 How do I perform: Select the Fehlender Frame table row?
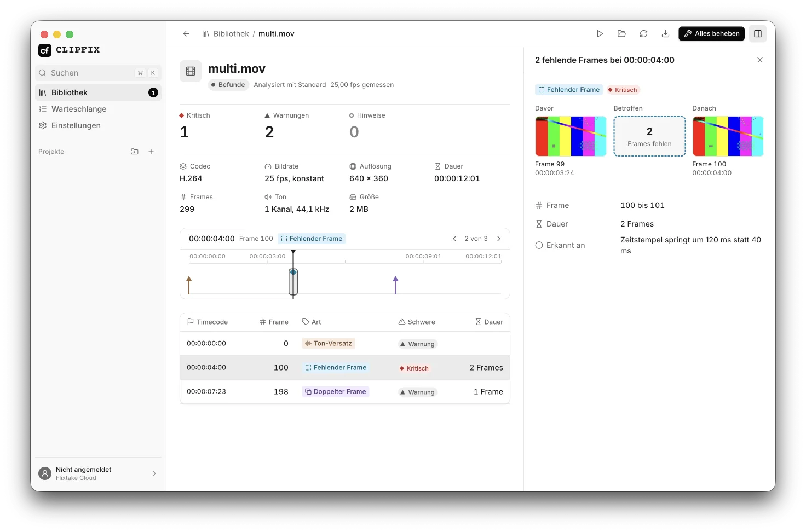click(x=345, y=368)
